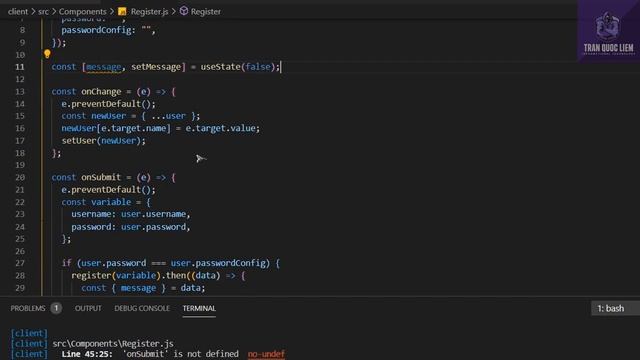This screenshot has height=360, width=640.
Task: Select the TERMINAL panel tab
Action: pyautogui.click(x=199, y=308)
